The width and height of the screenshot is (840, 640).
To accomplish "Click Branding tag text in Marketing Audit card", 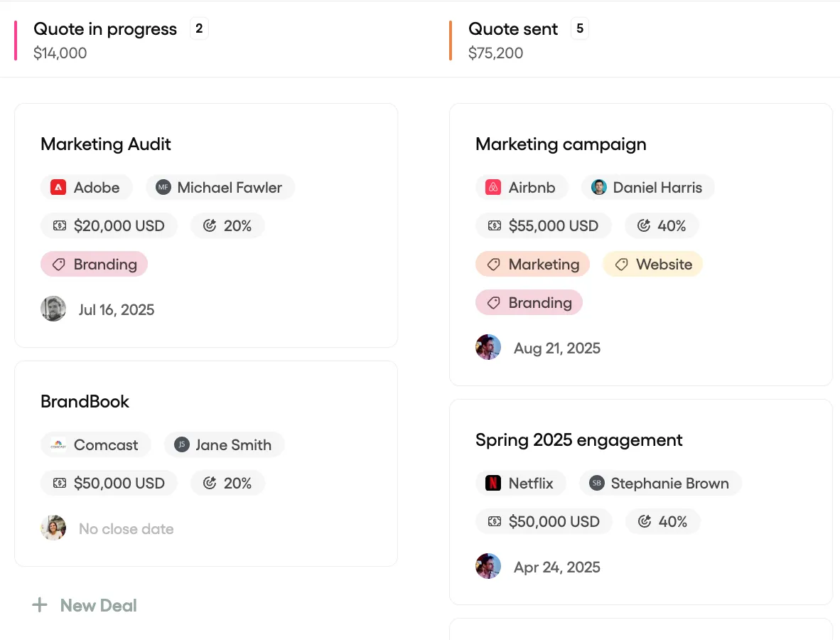I will tap(105, 265).
